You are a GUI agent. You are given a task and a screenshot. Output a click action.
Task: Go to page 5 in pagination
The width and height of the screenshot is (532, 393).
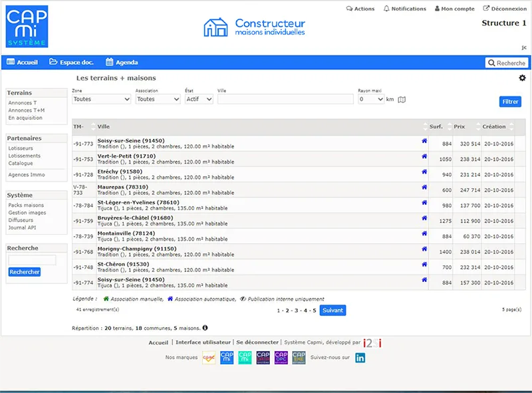pos(315,311)
